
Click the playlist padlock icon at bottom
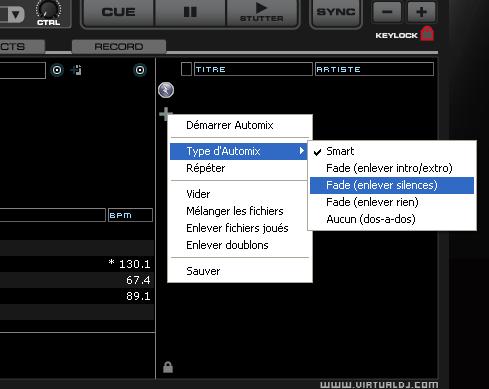168,367
